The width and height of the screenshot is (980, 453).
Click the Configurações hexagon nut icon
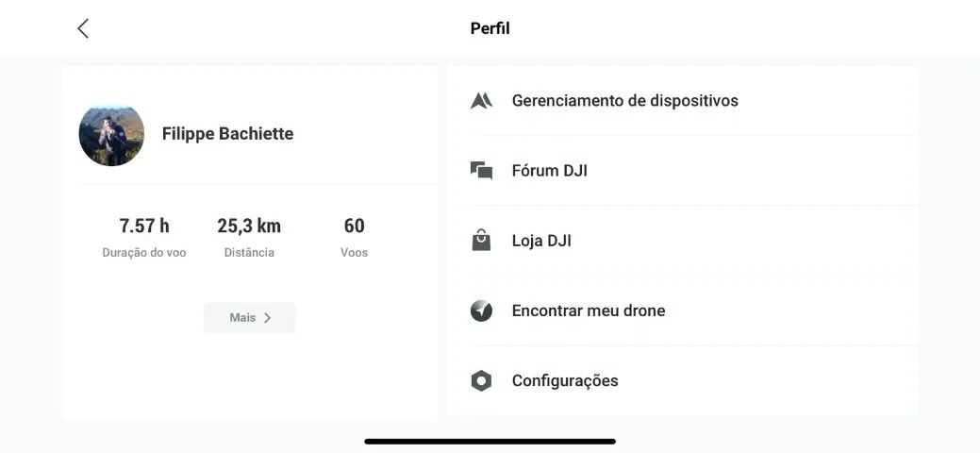[x=481, y=381]
